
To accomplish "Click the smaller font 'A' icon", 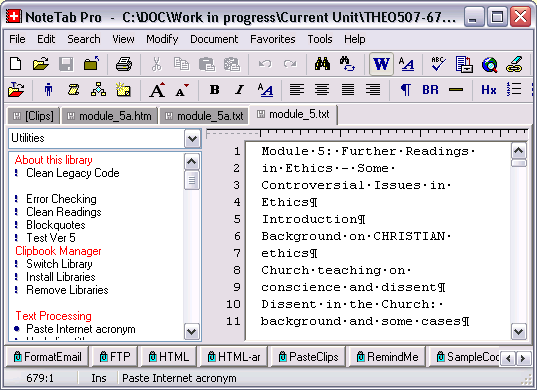I will point(182,90).
